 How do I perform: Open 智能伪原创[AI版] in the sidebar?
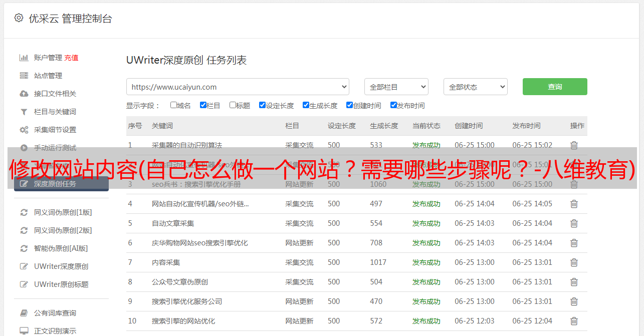61,248
